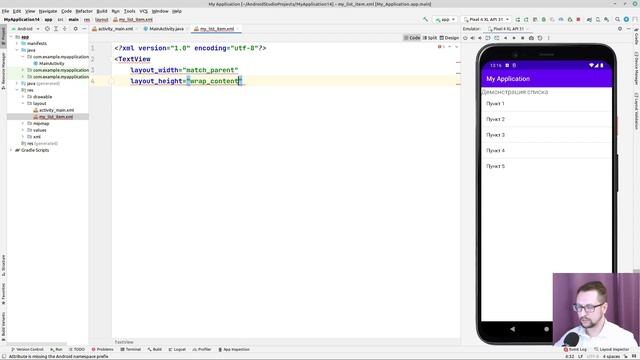
Task: Click Collapse All icon in project panel
Action: pyautogui.click(x=64, y=29)
